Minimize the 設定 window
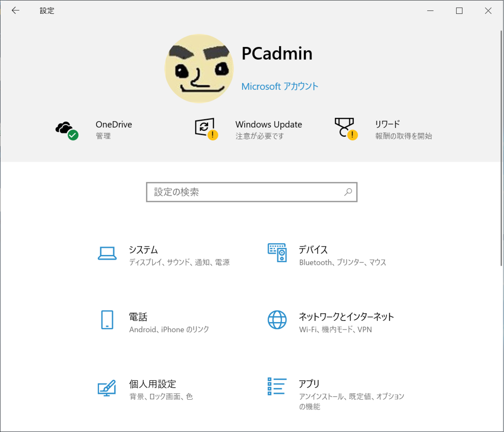The height and width of the screenshot is (432, 504). click(x=430, y=11)
